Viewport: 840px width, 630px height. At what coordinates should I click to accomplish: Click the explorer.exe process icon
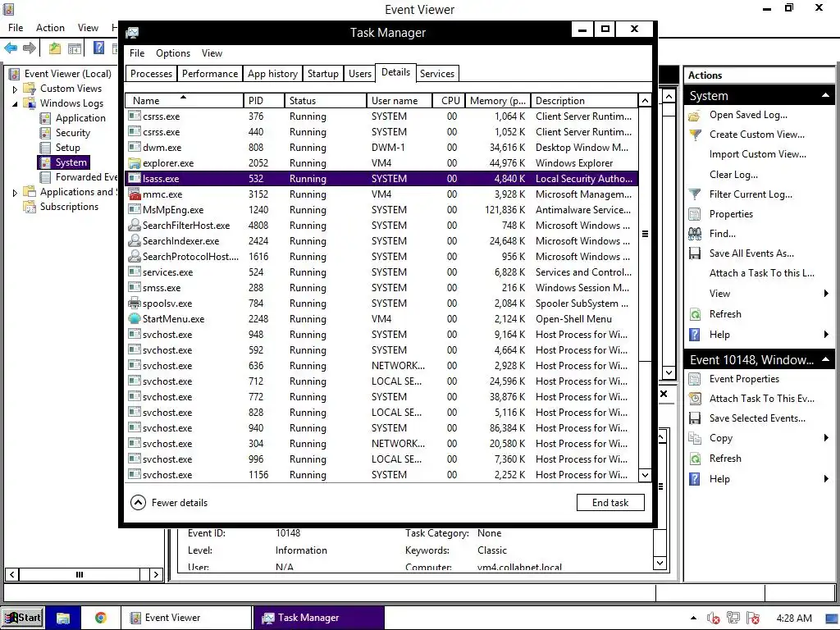(x=135, y=163)
